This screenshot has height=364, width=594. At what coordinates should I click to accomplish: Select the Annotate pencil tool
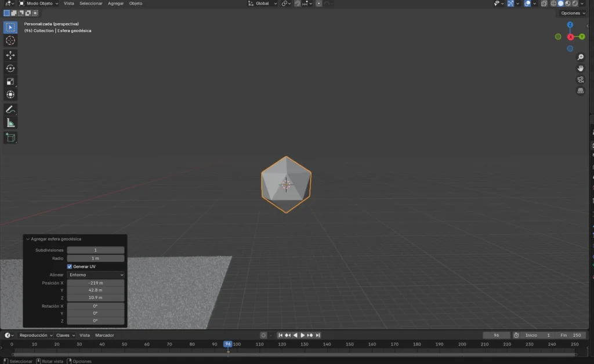tap(10, 110)
